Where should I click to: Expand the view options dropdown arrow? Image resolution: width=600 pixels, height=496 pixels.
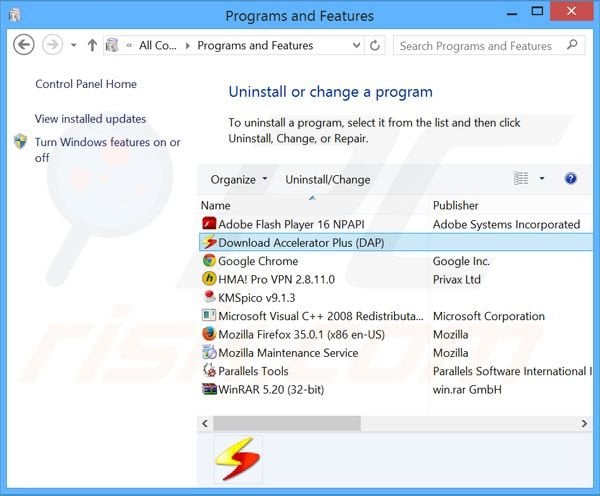(x=542, y=178)
